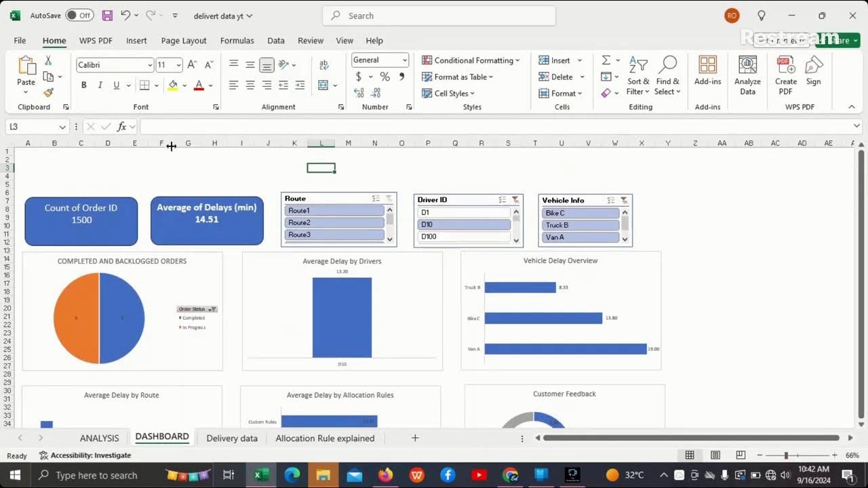Increase indent of cell content
The height and width of the screenshot is (488, 868).
click(x=300, y=85)
